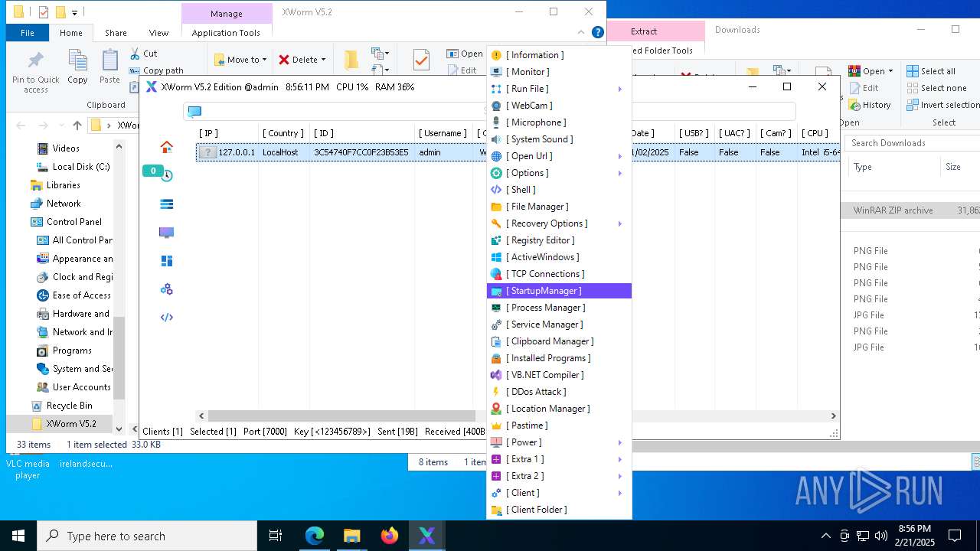Open Process Manager menu entry
This screenshot has height=551, width=980.
point(559,308)
